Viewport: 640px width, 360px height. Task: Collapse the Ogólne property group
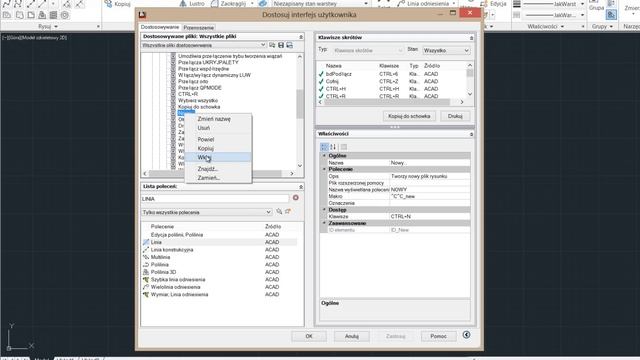click(324, 156)
